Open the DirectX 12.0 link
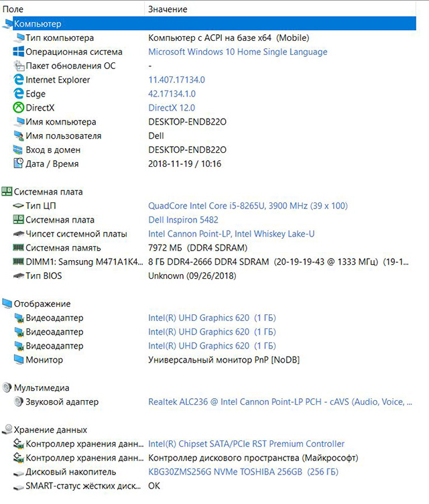Viewport: 429px width, 504px height. point(172,108)
